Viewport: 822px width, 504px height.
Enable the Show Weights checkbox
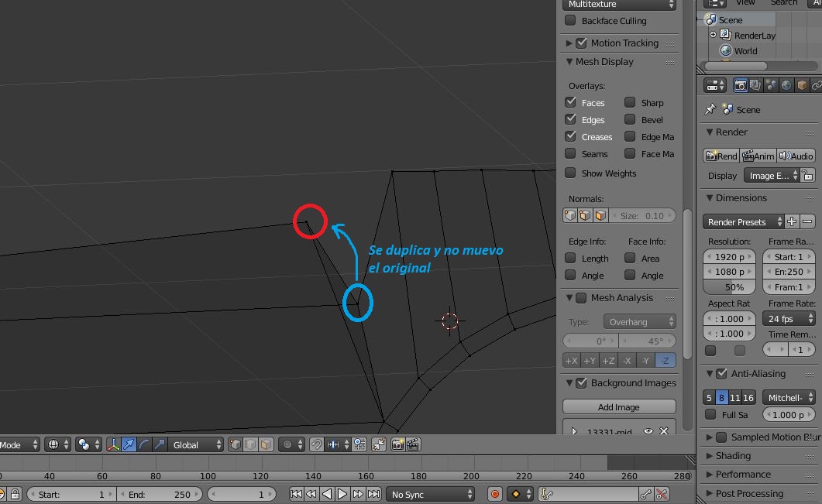[x=570, y=173]
